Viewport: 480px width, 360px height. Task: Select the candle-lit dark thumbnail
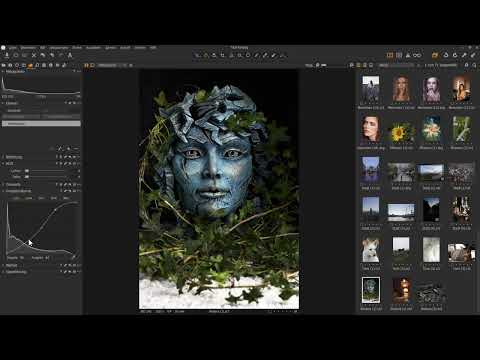coord(401,290)
